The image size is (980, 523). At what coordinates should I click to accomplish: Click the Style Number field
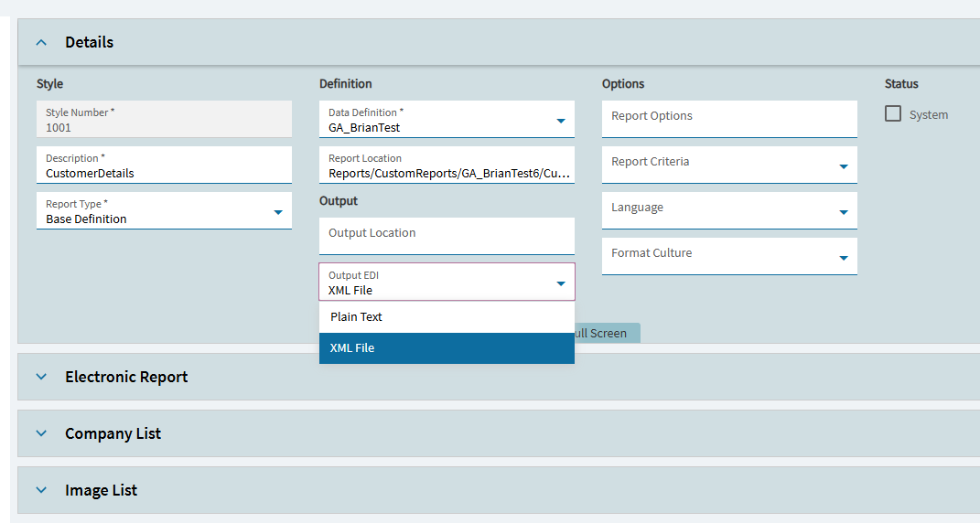point(164,120)
